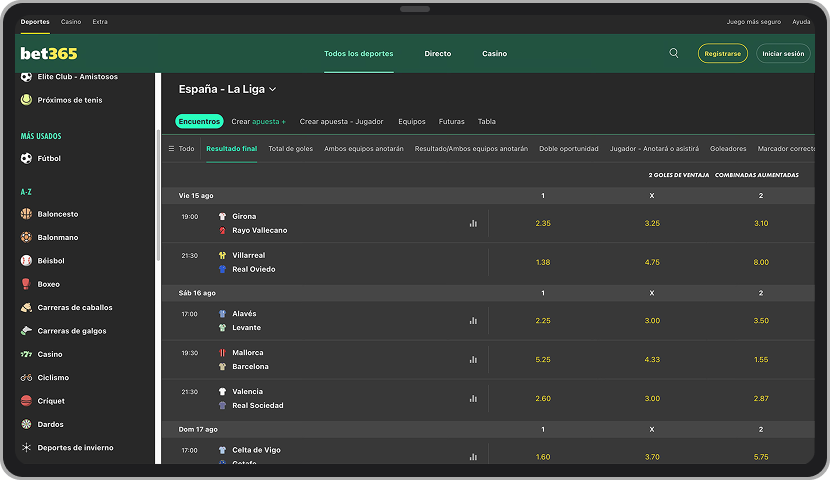Click the Próximos de tenis ball icon
830x480 pixels.
[26, 99]
